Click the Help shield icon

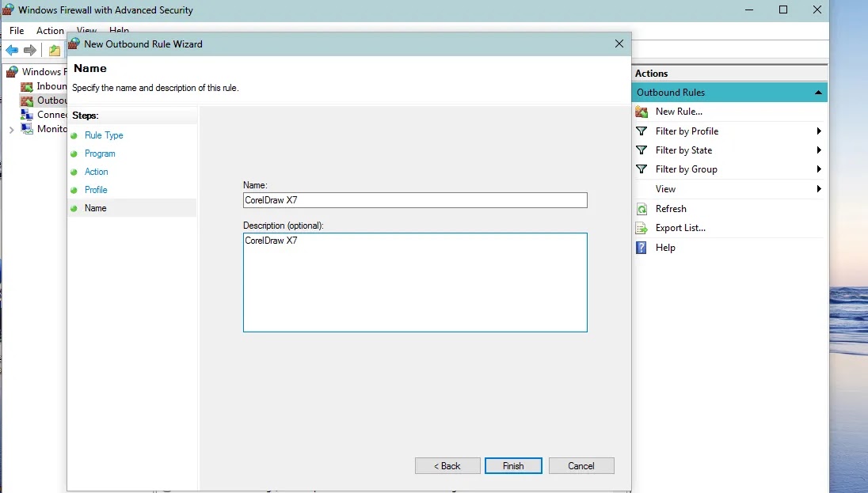click(x=640, y=248)
